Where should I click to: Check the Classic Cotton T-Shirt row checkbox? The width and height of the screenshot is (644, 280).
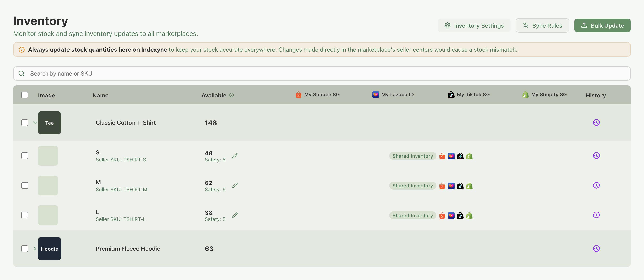[x=25, y=123]
